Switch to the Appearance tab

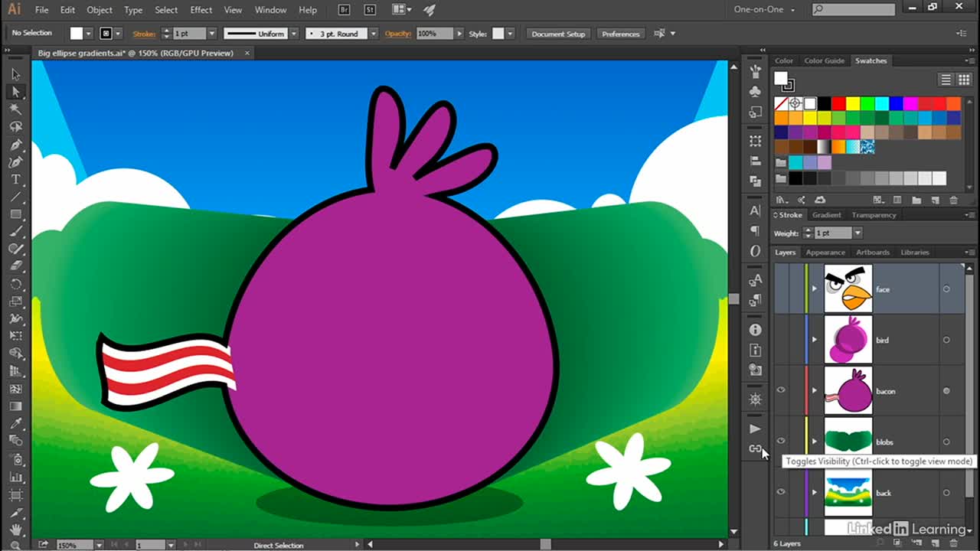click(825, 253)
